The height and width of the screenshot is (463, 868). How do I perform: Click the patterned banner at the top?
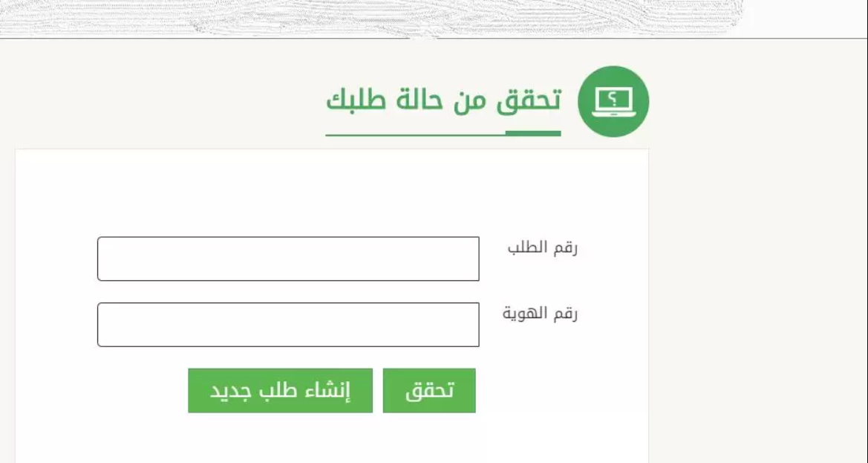(371, 18)
